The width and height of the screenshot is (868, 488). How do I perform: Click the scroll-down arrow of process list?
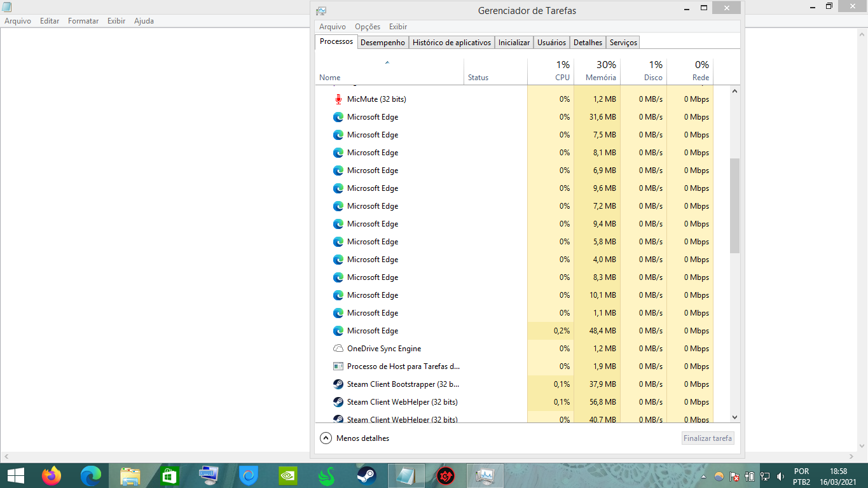tap(734, 417)
